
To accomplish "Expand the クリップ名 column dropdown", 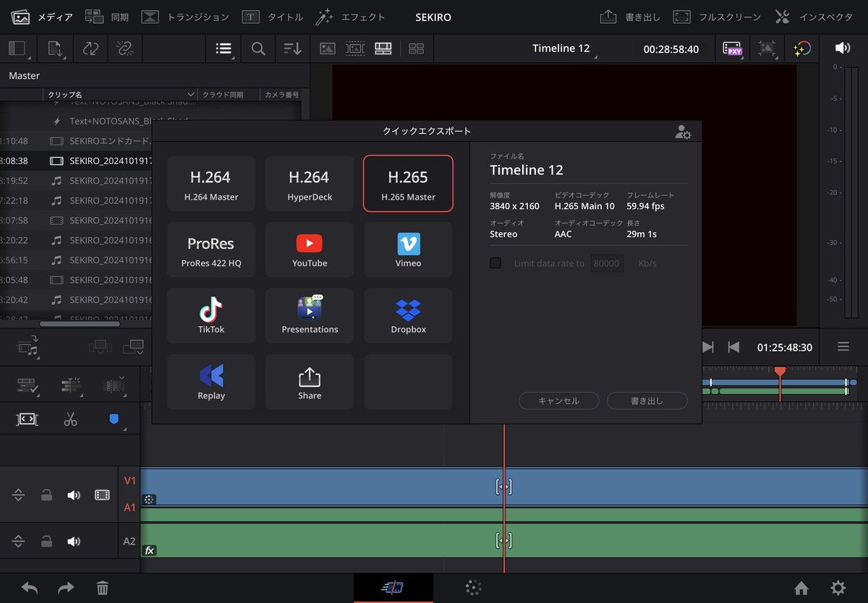I will 191,95.
